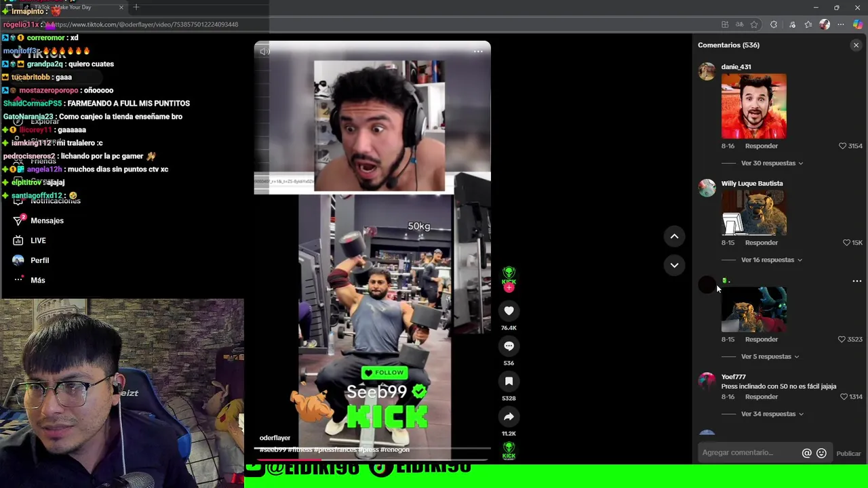Close the Comentarios panel

[x=856, y=45]
